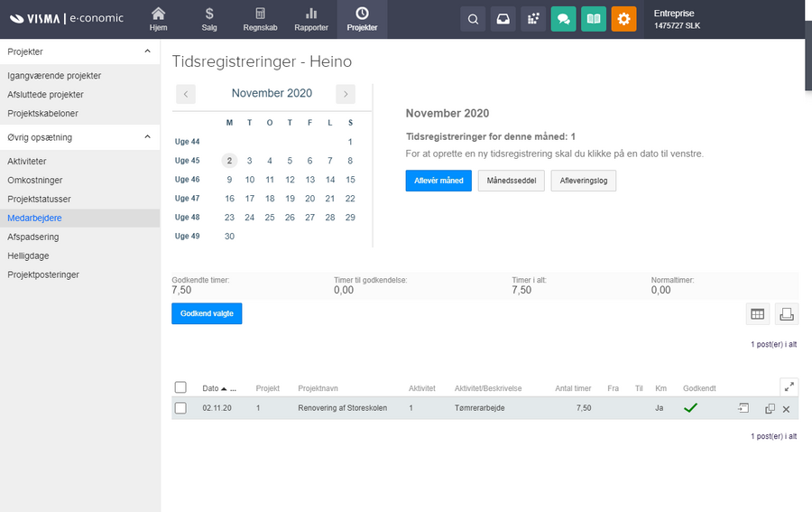Check the box for Renovering af Storeskolen row
Viewport: 812px width, 512px height.
coord(180,408)
